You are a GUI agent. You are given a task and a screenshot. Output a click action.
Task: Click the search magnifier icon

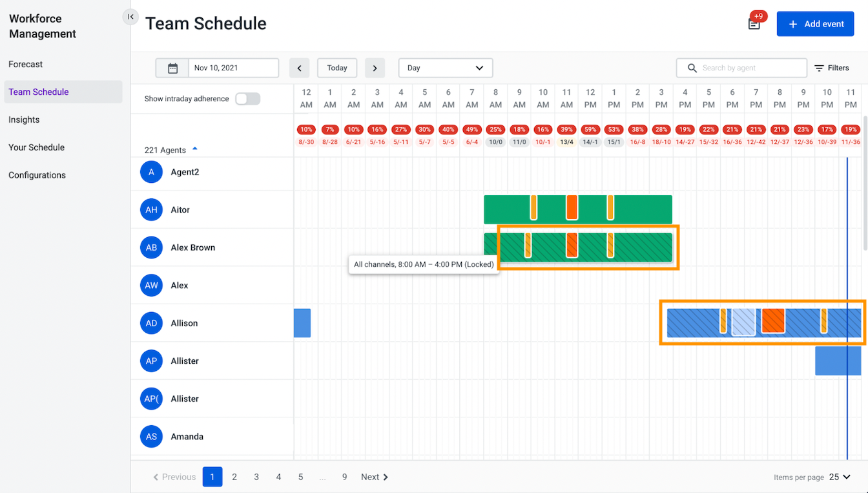point(692,68)
